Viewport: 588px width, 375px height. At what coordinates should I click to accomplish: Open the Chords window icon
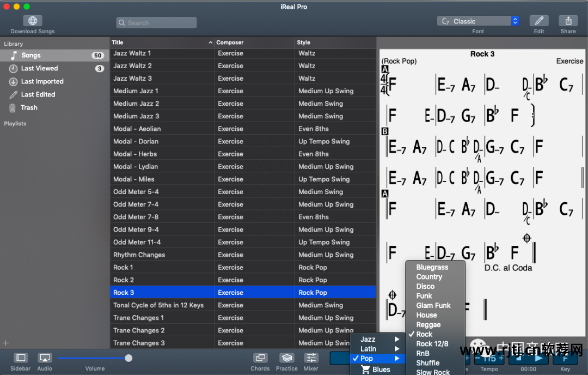pos(260,358)
